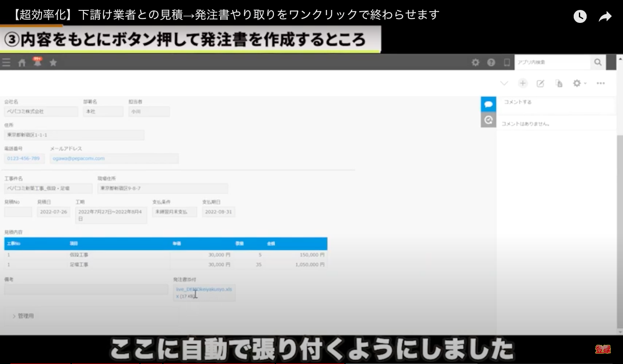The height and width of the screenshot is (364, 623).
Task: Expand the 管理用 section
Action: (x=24, y=316)
